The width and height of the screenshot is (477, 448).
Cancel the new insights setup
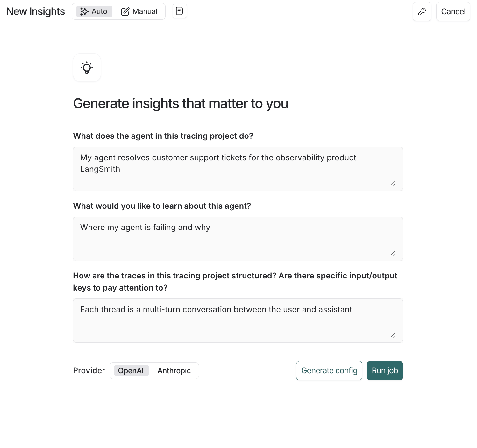tap(453, 11)
